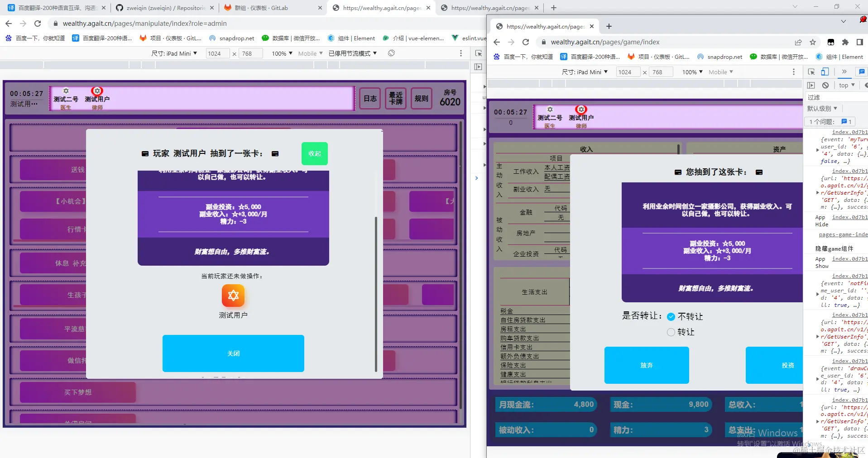
Task: Open the 100% zoom dropdown in right window
Action: [693, 72]
